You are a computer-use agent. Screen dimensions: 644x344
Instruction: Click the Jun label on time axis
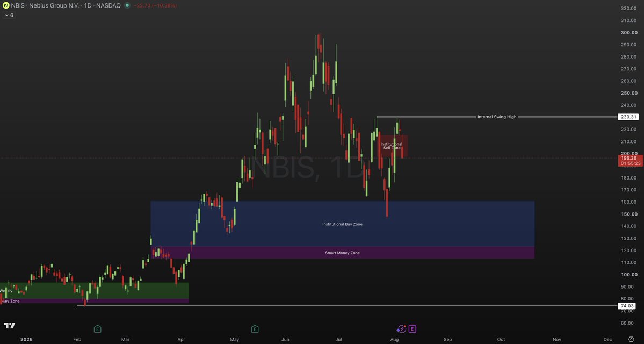click(285, 340)
